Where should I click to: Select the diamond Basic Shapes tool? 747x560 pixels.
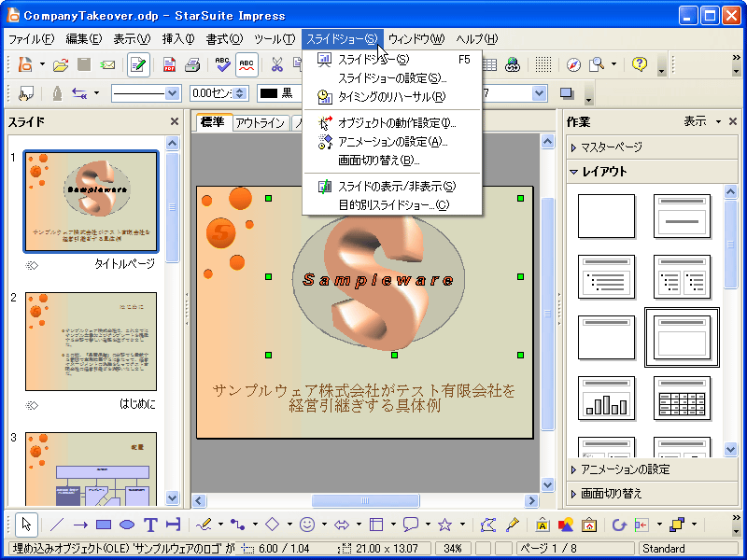tap(272, 525)
